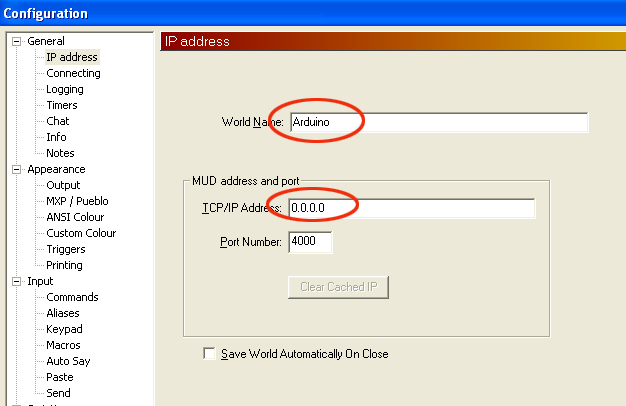Enable Save World Automatically On Close
Screen dimensions: 626x406
point(209,354)
